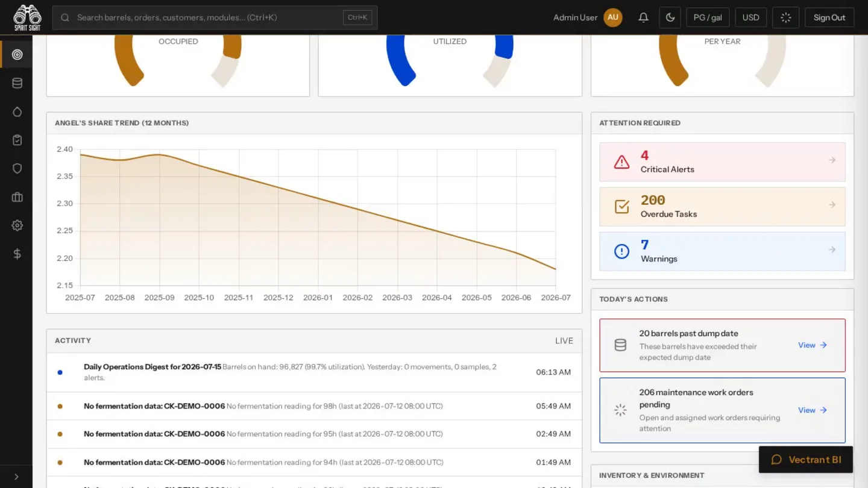
Task: Click barrel icon beside past dump date
Action: [620, 345]
